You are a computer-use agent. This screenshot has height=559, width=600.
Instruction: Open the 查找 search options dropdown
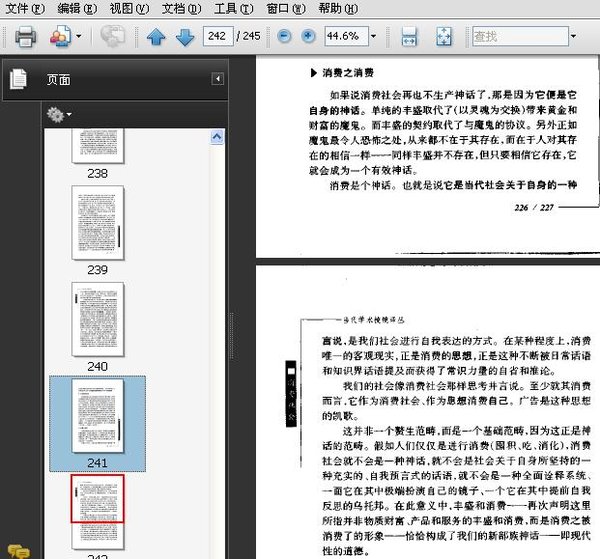[573, 36]
